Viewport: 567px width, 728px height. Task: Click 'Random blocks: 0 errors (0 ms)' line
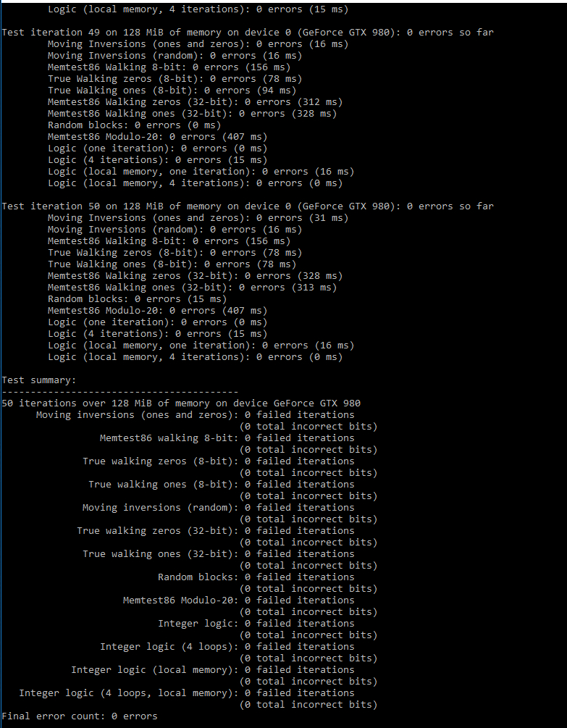[135, 125]
